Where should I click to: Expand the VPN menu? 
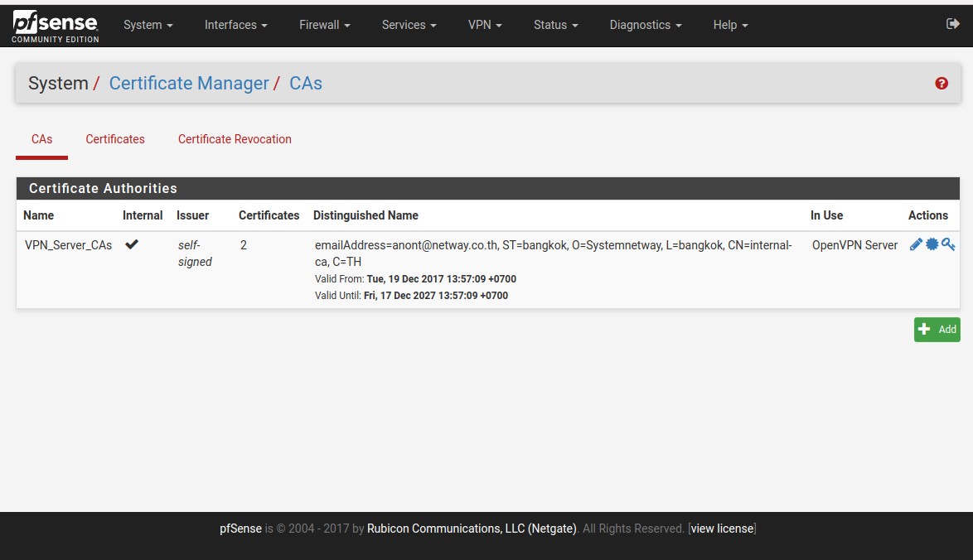click(485, 25)
